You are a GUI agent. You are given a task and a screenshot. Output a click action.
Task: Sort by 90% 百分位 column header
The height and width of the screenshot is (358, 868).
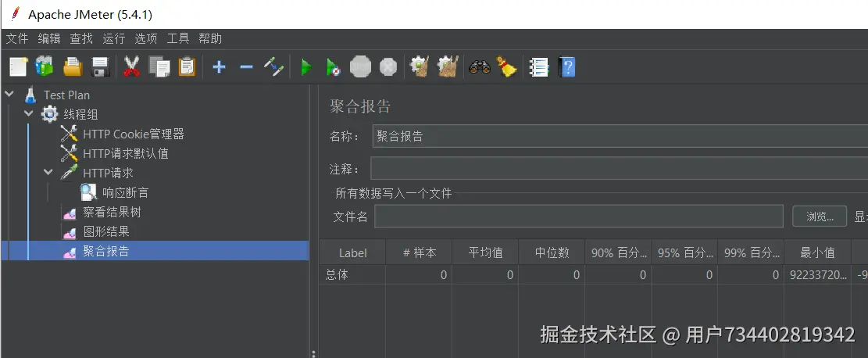[618, 252]
